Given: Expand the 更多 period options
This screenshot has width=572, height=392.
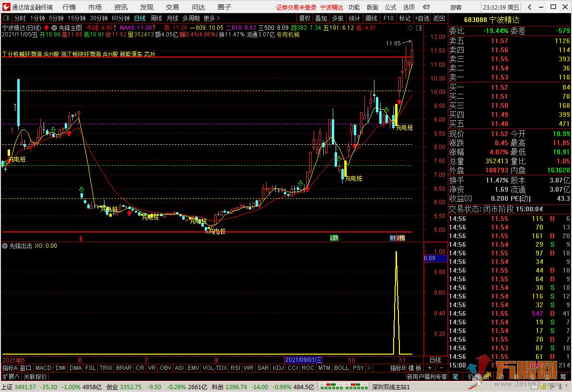Looking at the screenshot, I should 212,18.
